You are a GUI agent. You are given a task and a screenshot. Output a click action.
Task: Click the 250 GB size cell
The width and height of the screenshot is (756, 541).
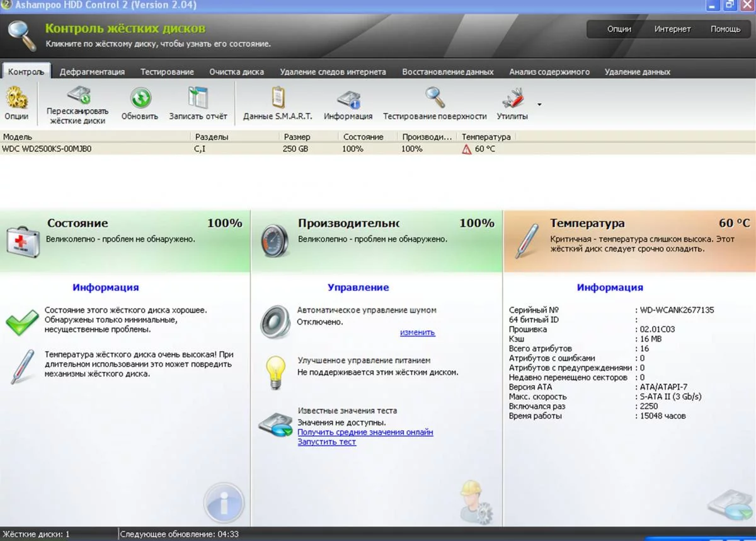[x=295, y=149]
